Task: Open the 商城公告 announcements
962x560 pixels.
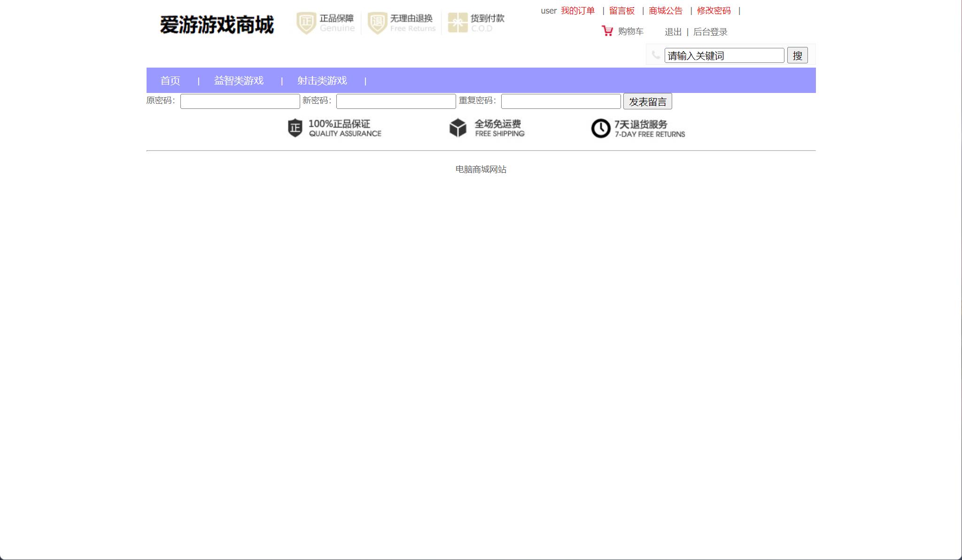Action: click(x=666, y=10)
